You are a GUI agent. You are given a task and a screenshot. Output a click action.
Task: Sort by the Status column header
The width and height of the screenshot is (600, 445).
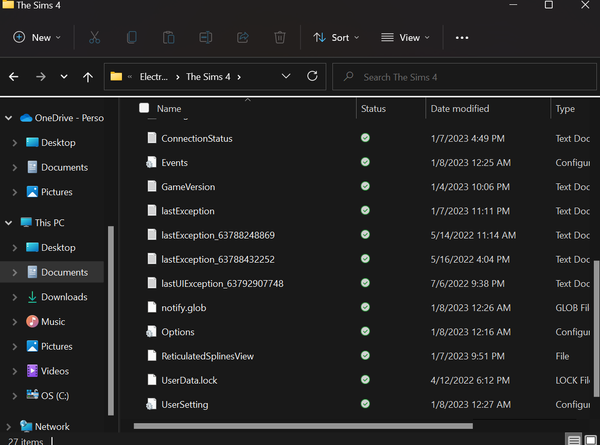point(373,109)
